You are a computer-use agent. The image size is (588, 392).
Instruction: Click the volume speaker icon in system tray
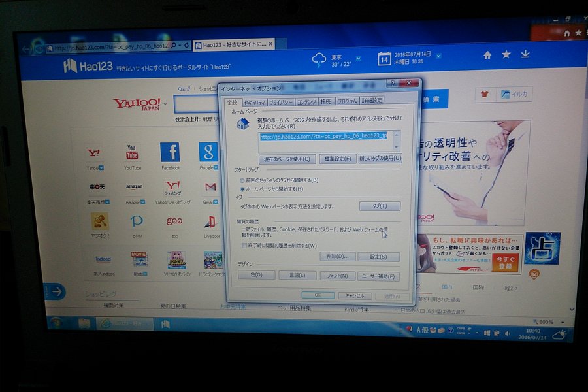[x=507, y=333]
